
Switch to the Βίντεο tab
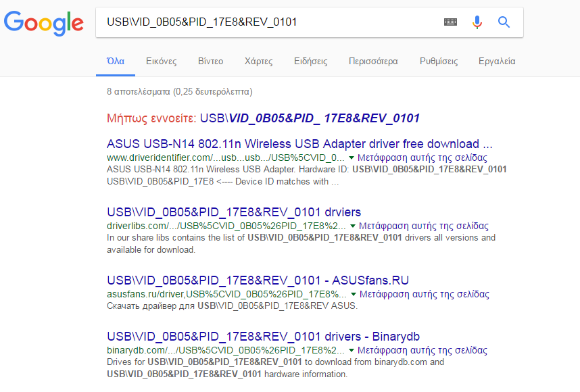pyautogui.click(x=210, y=61)
